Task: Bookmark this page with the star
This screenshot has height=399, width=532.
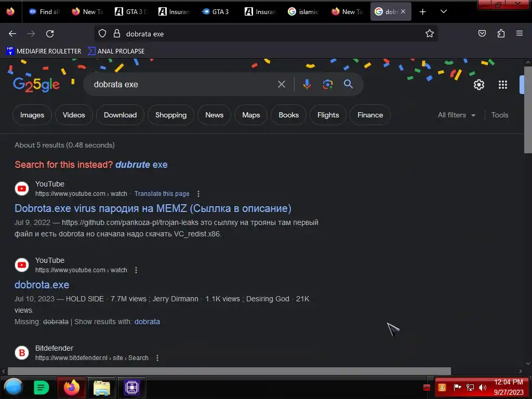Action: click(430, 34)
